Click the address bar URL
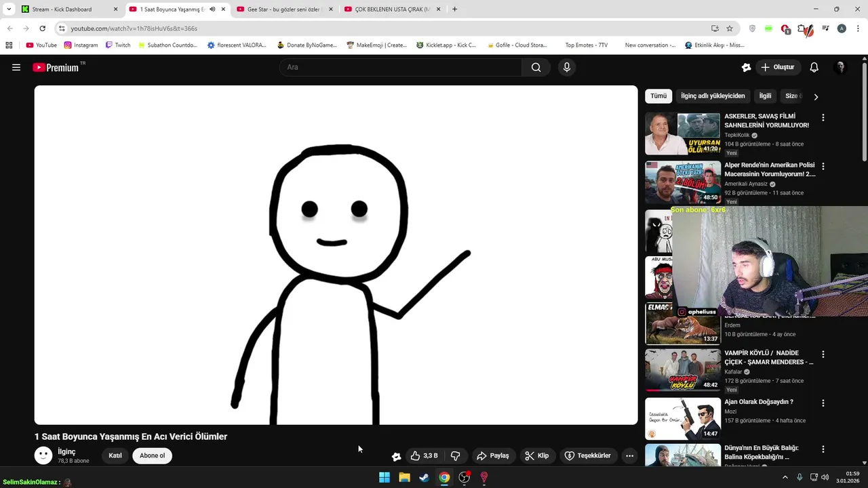The image size is (868, 488). (134, 28)
